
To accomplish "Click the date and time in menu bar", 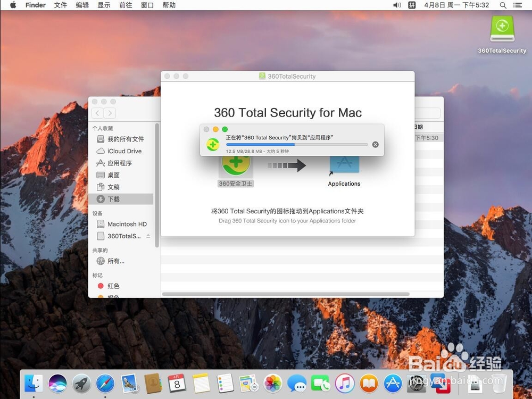I will [456, 5].
